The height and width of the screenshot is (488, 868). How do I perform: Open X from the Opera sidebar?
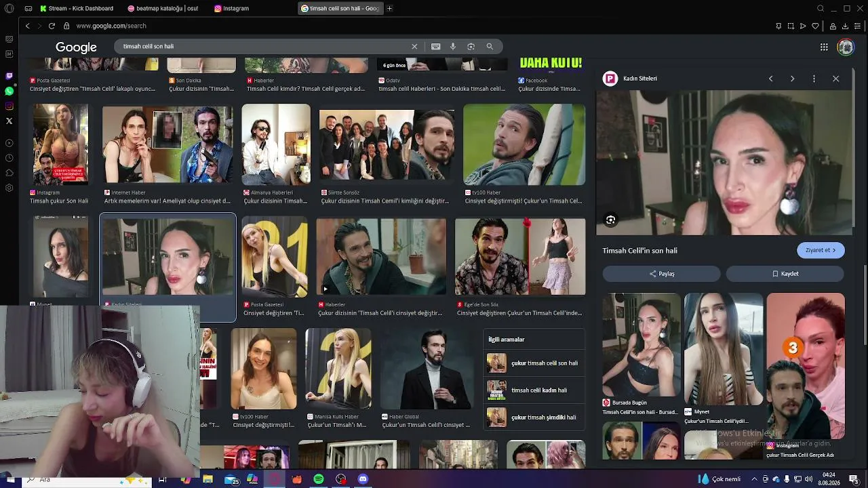[9, 121]
